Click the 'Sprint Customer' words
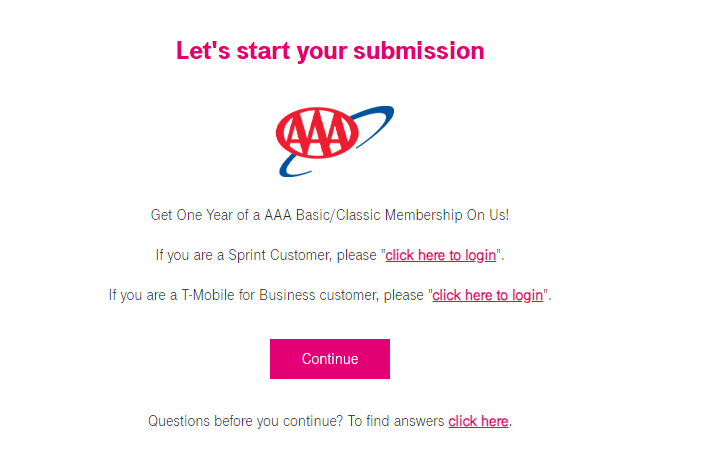This screenshot has height=455, width=712. pos(279,255)
